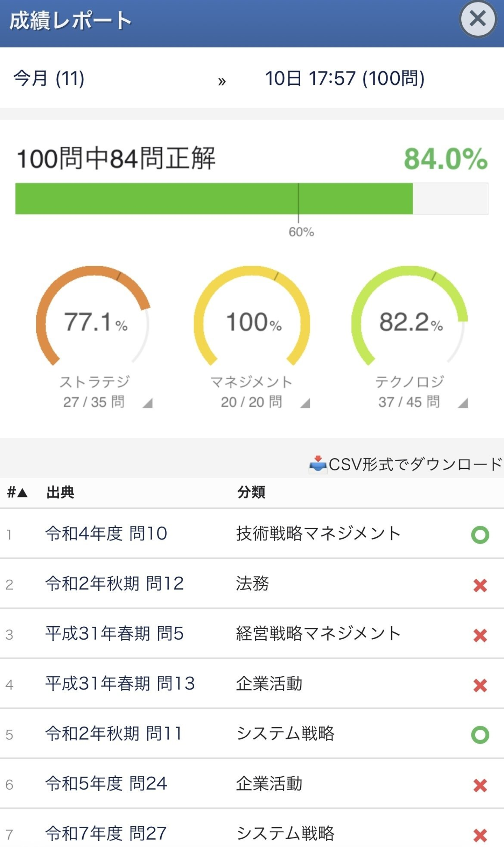
Task: Click CSV形式でダウンロード link
Action: pos(415,464)
